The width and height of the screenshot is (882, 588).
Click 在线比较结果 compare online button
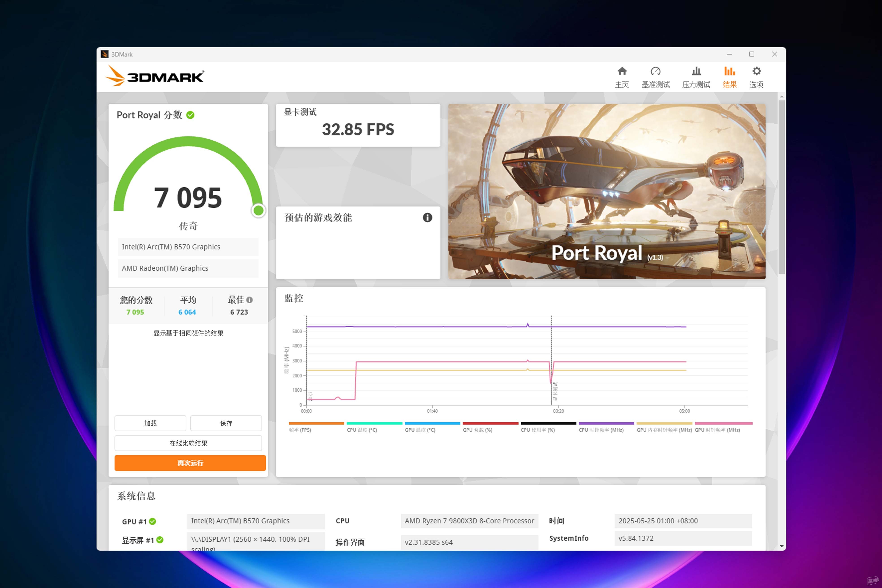(x=188, y=443)
